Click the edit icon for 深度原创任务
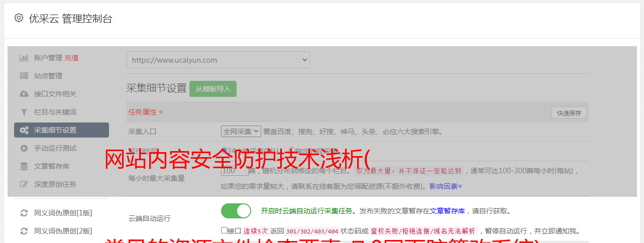Image resolution: width=644 pixels, height=243 pixels. click(24, 184)
